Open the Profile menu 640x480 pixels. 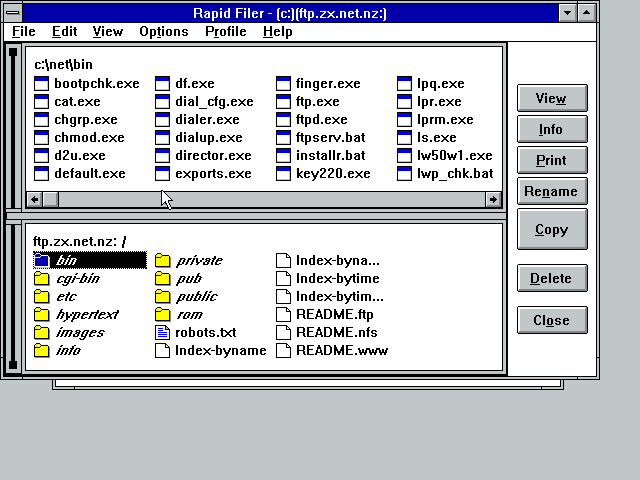point(226,31)
